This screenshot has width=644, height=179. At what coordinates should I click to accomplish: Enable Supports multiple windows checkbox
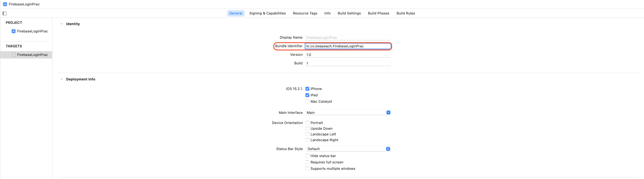307,169
